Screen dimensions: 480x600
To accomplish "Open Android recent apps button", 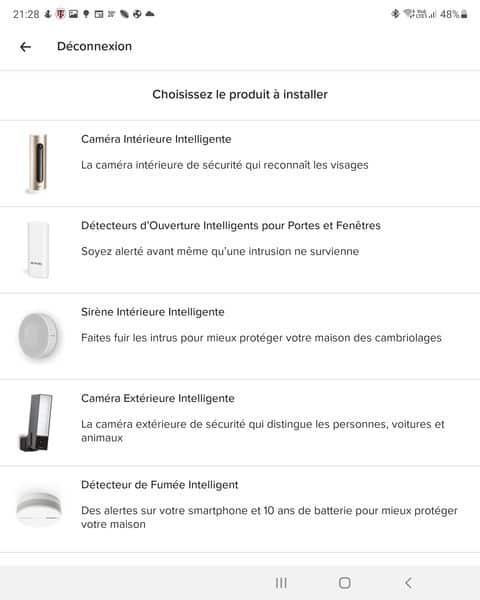I will point(281,583).
